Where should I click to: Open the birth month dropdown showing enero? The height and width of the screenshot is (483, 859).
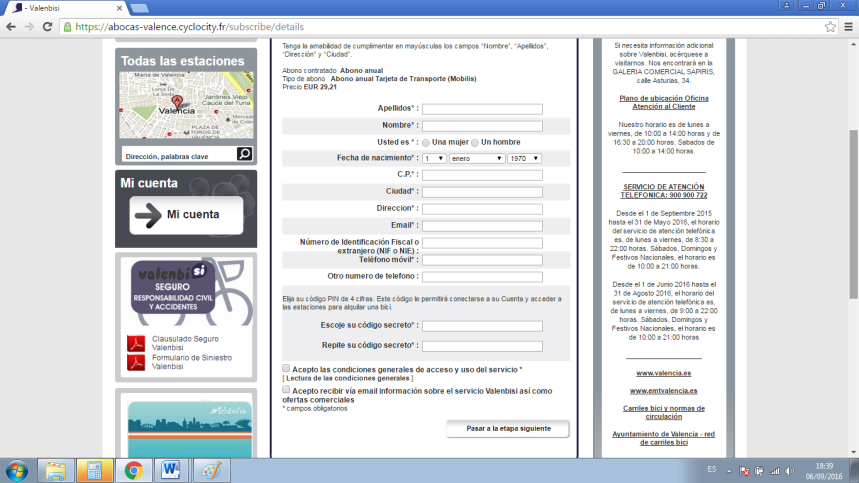coord(477,158)
